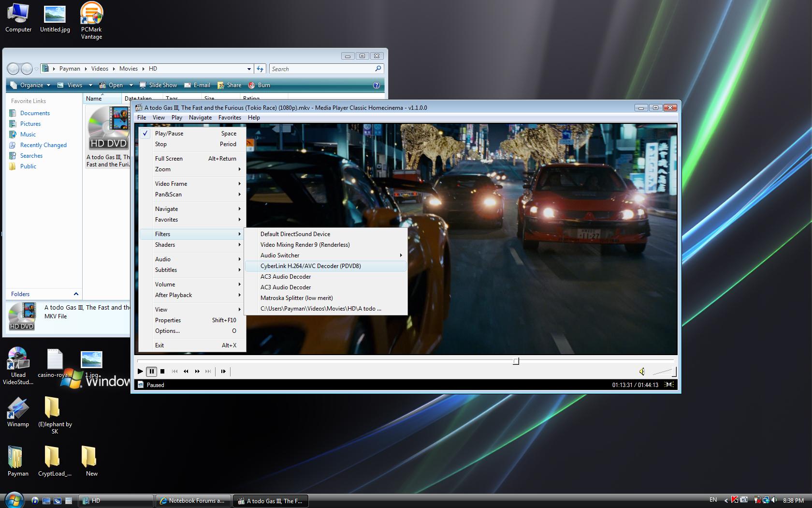The height and width of the screenshot is (508, 812).
Task: Click the Play button in the player
Action: 140,372
